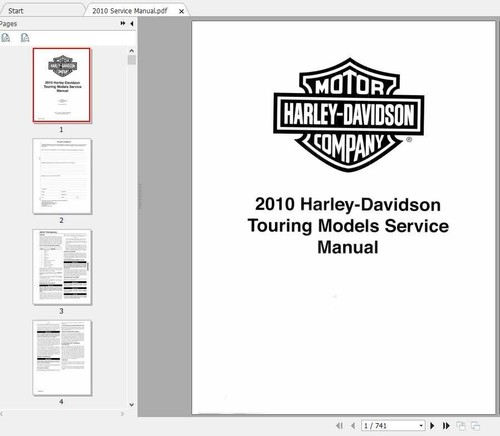
Task: Select the page 1 cover thumbnail
Action: [x=62, y=85]
